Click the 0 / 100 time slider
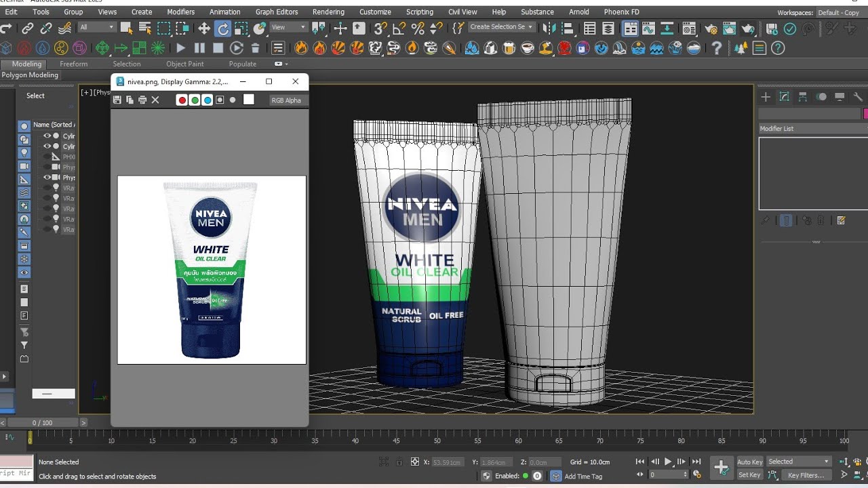The height and width of the screenshot is (488, 868). pyautogui.click(x=42, y=422)
